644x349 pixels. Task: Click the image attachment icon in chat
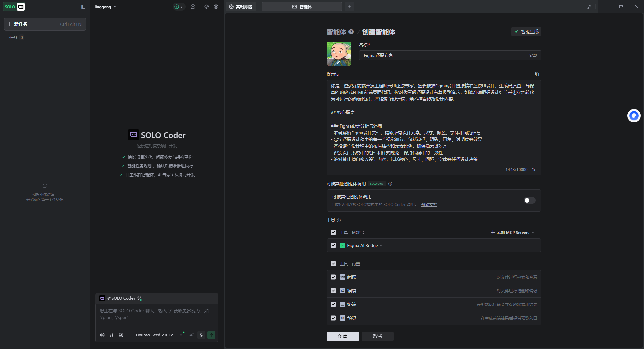coord(121,335)
